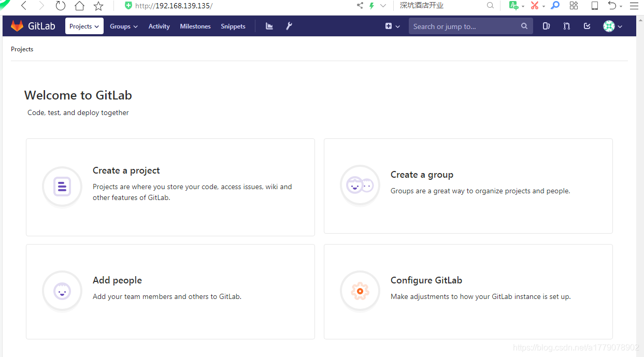Open Admin area wrench icon
This screenshot has height=357, width=644.
[289, 26]
